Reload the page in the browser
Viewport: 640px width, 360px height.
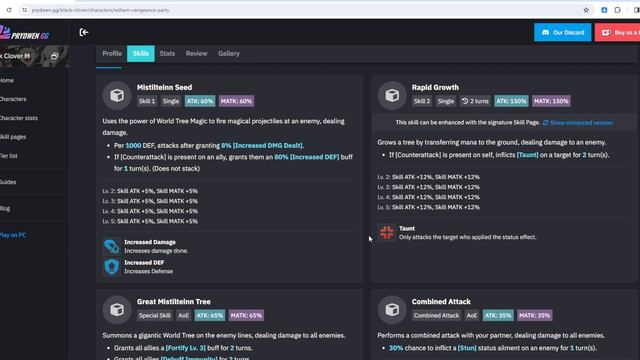click(9, 10)
